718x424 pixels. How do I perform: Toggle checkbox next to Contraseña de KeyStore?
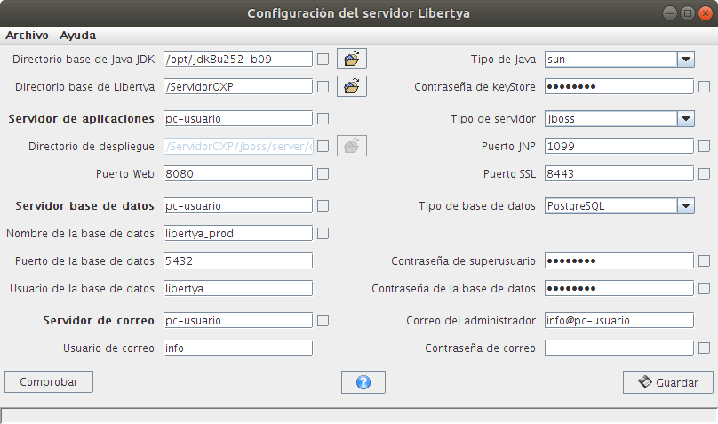click(x=704, y=87)
